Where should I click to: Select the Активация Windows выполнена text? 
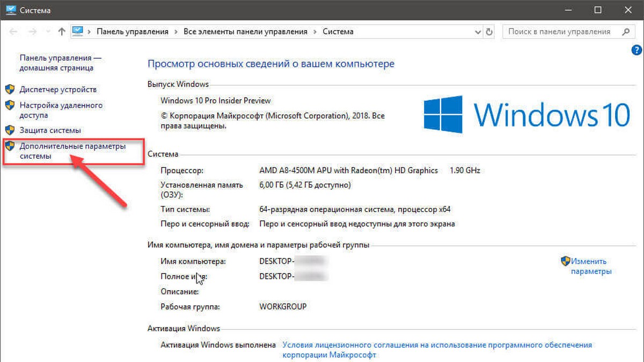coord(218,345)
